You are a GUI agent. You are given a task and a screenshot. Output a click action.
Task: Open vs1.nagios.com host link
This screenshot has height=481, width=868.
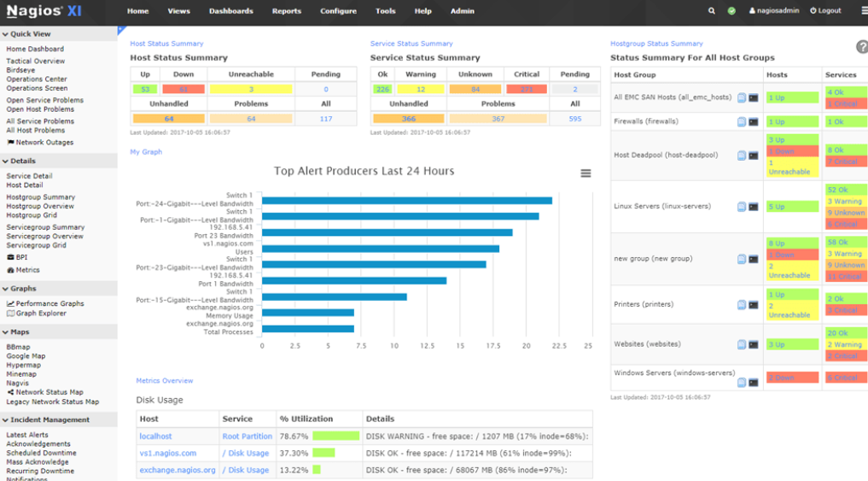coord(168,454)
